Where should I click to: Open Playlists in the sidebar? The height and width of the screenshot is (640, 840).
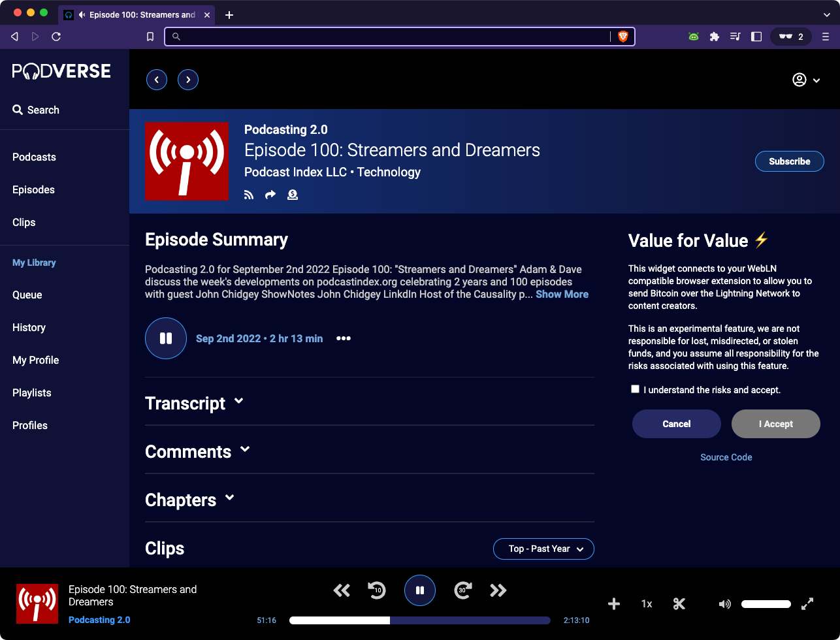32,392
